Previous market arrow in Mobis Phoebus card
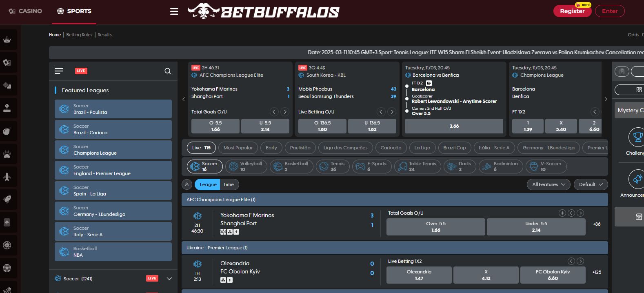Screen dimensions: 644x293 381,112
